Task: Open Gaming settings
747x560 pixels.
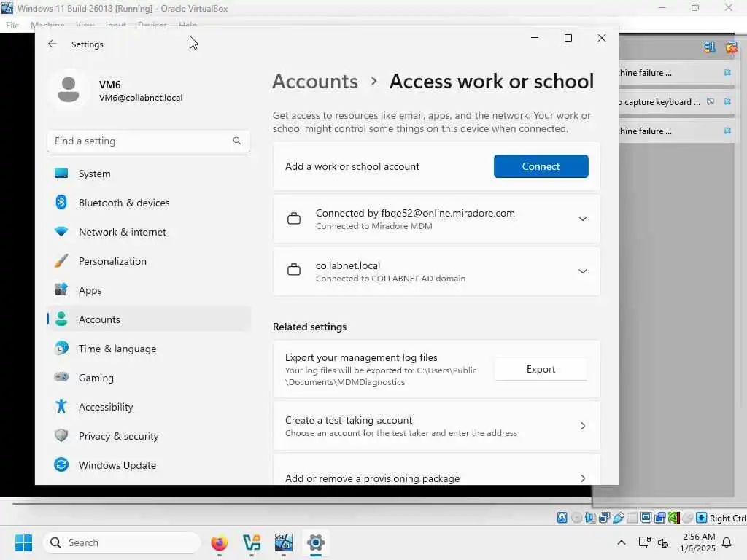Action: tap(149, 378)
